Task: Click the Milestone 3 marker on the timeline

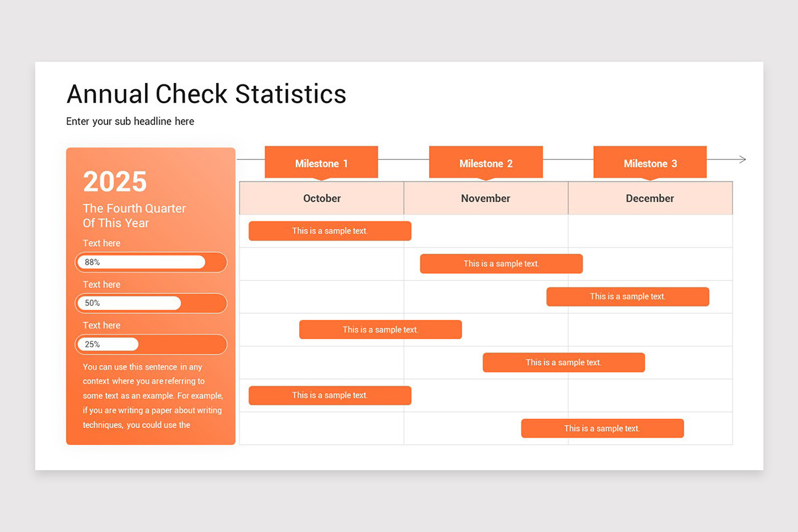Action: 650,162
